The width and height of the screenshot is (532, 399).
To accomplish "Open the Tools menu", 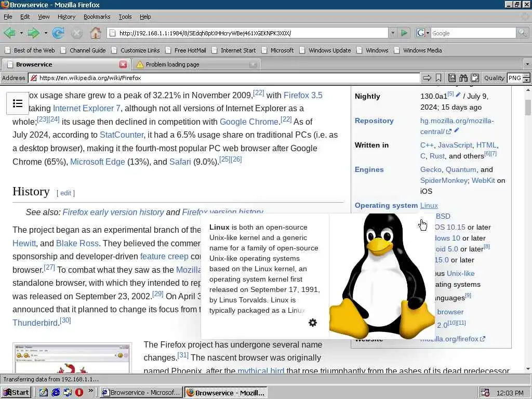I will click(x=125, y=17).
